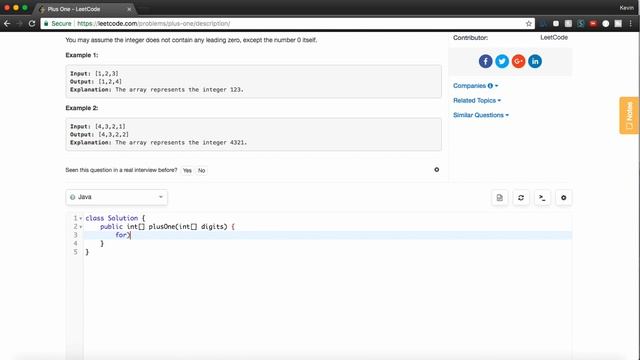
Task: Click Example 1 Input [1,2,3] text
Action: point(94,73)
